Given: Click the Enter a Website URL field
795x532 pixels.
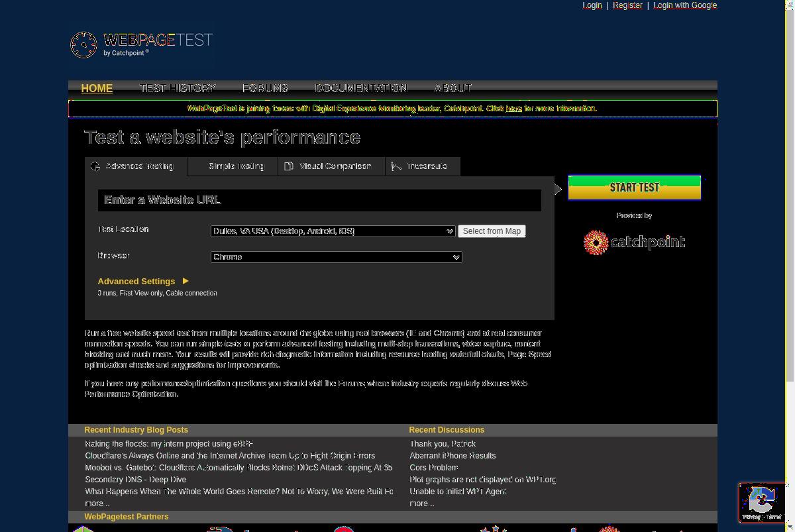Looking at the screenshot, I should (x=319, y=200).
